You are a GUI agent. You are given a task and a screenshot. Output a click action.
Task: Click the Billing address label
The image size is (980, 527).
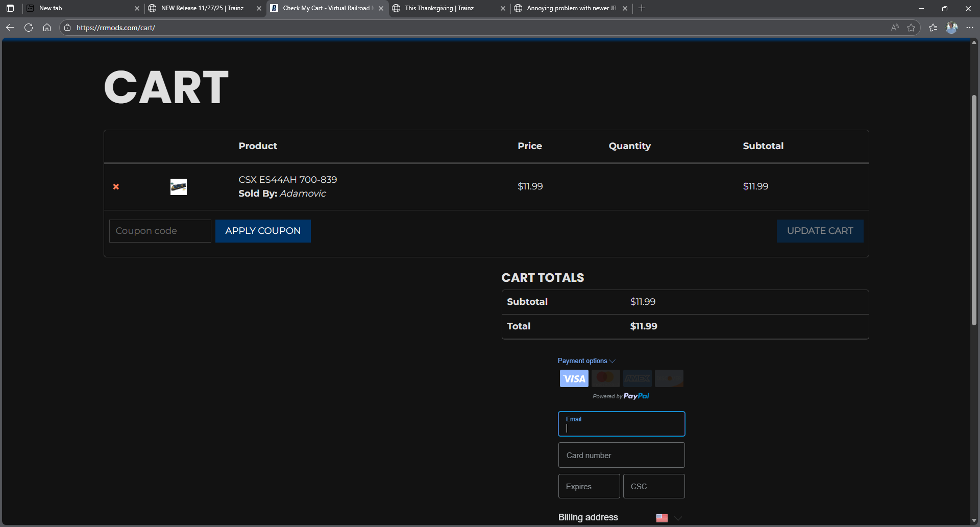pos(588,517)
